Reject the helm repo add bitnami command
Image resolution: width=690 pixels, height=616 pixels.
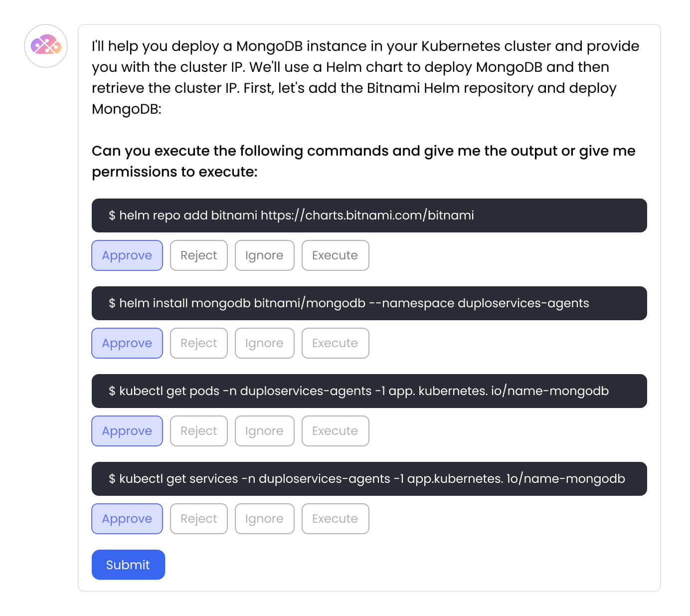pyautogui.click(x=198, y=255)
